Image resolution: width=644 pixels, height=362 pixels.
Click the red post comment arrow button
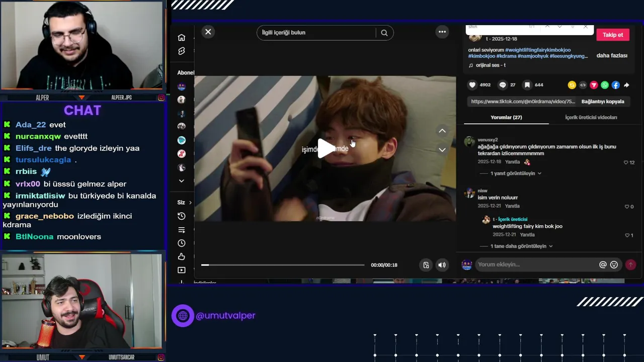630,264
